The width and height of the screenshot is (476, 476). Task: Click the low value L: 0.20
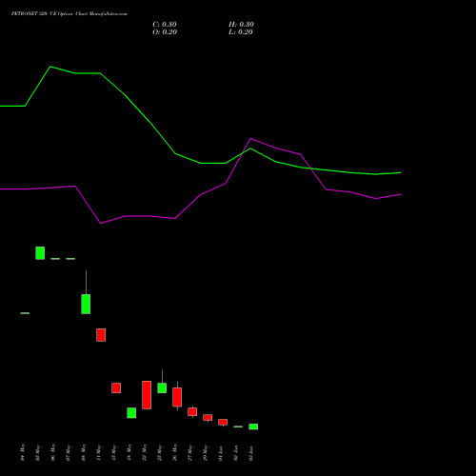click(241, 32)
